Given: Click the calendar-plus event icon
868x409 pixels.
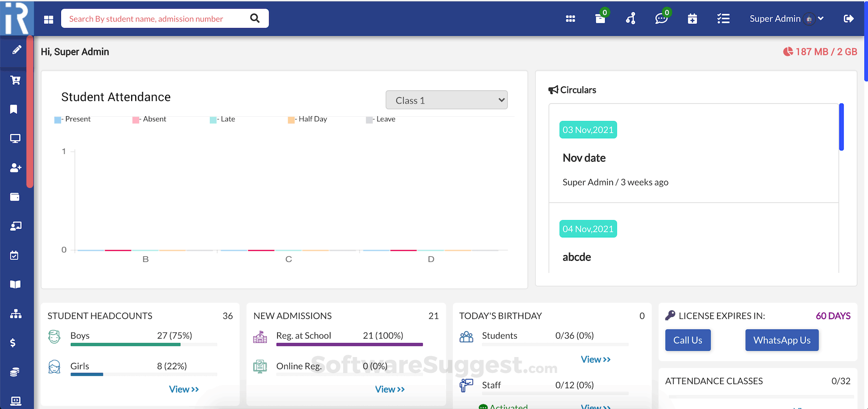Looking at the screenshot, I should tap(692, 19).
